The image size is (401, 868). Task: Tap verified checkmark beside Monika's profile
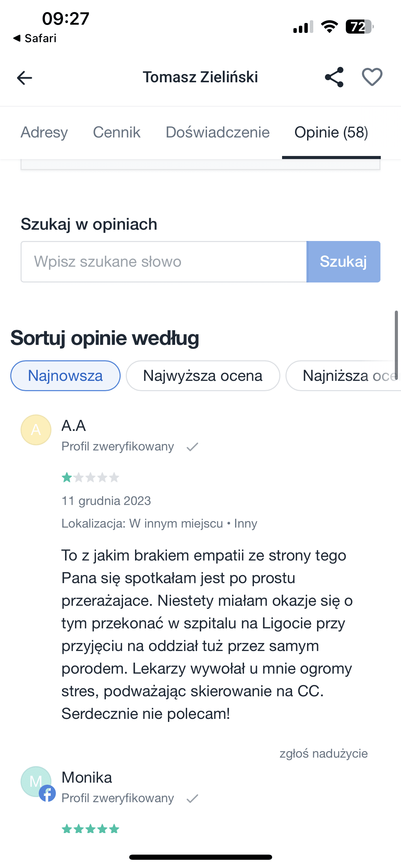point(192,799)
